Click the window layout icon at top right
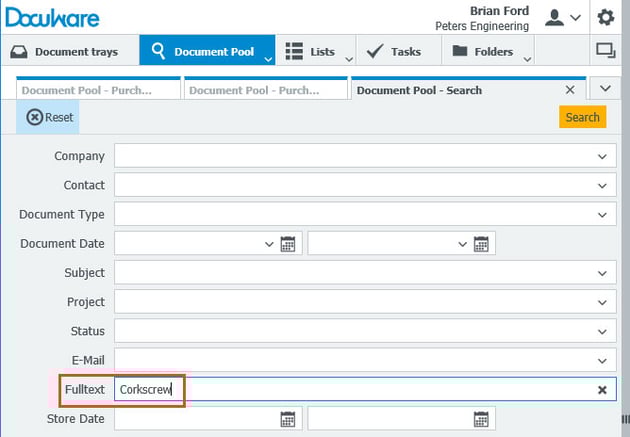 [x=605, y=50]
